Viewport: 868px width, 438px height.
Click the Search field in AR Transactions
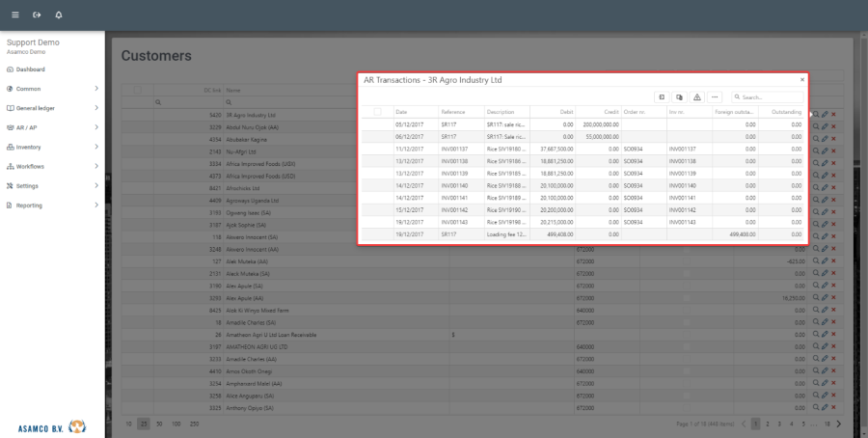[772, 97]
